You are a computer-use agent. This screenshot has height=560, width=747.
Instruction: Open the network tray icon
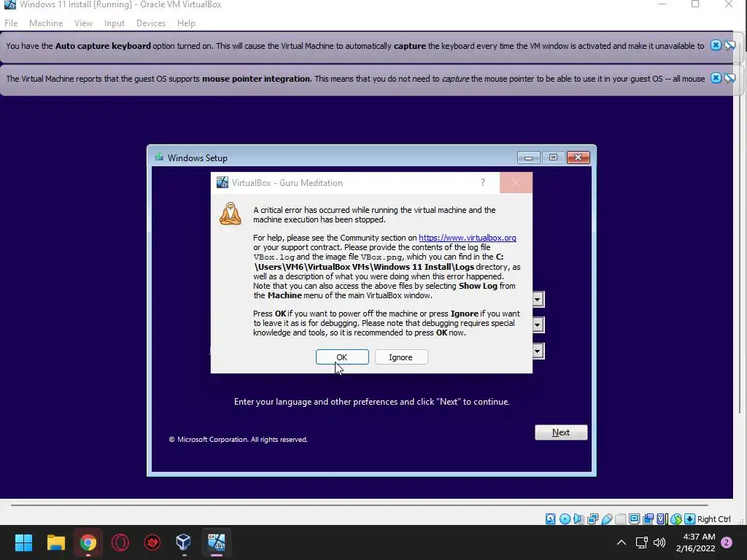point(642,542)
